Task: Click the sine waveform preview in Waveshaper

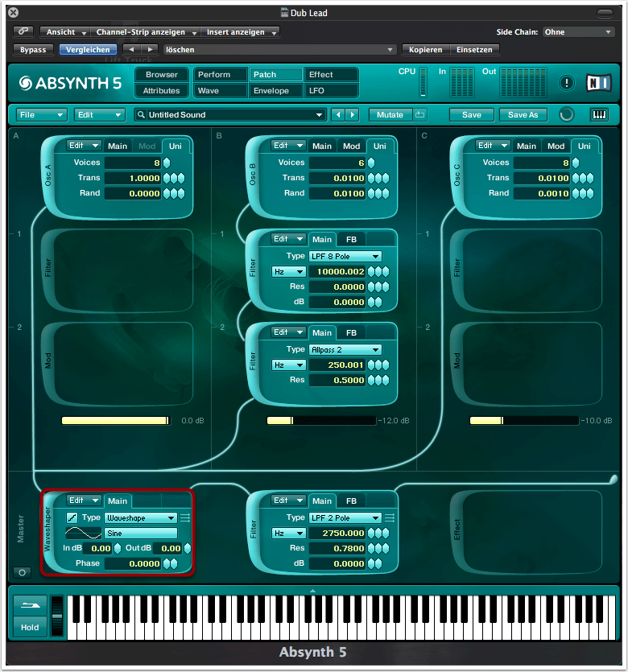Action: point(83,533)
